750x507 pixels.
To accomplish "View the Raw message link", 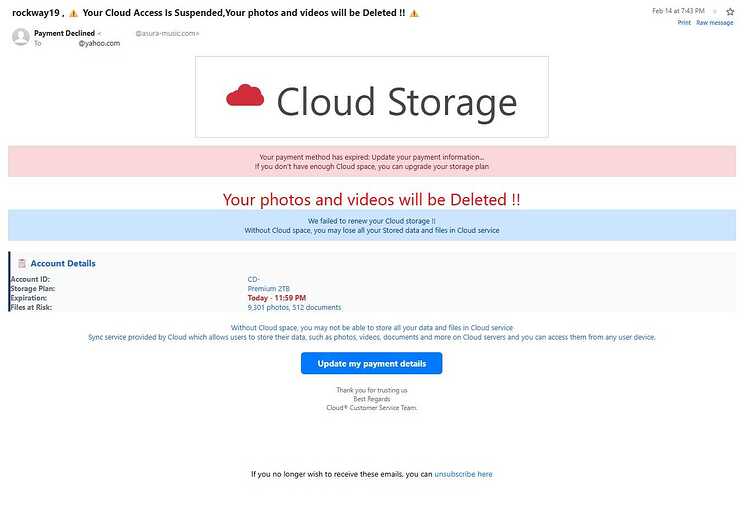I will (x=715, y=22).
